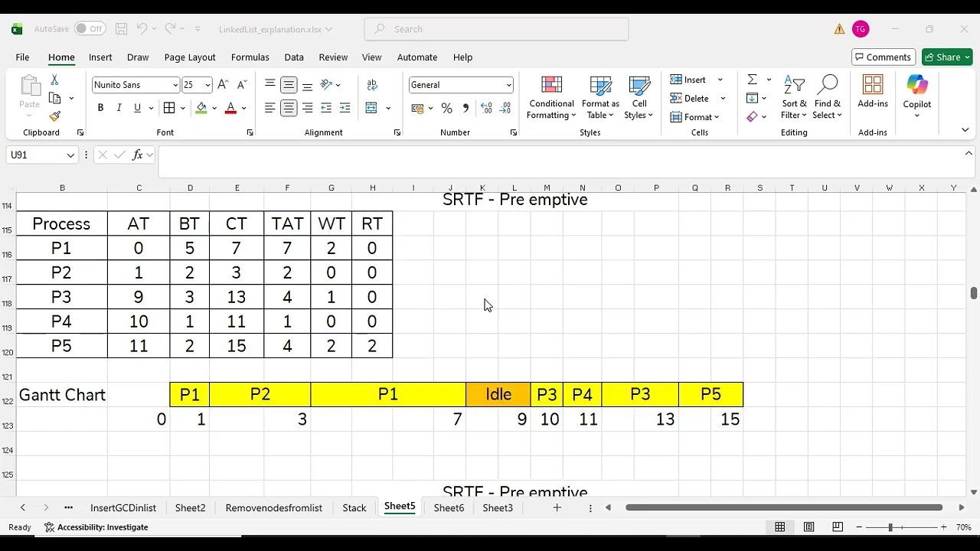Click the Insert Function fx icon
Image resolution: width=980 pixels, height=551 pixels.
click(x=138, y=155)
